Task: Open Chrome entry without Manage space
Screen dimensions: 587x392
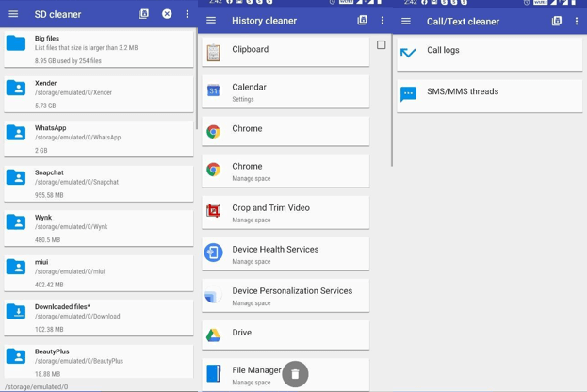Action: pos(285,131)
